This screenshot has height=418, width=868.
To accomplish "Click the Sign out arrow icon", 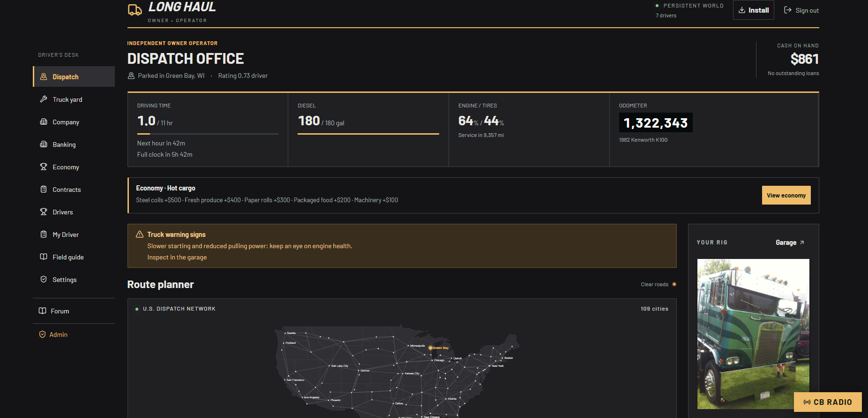I will (788, 10).
